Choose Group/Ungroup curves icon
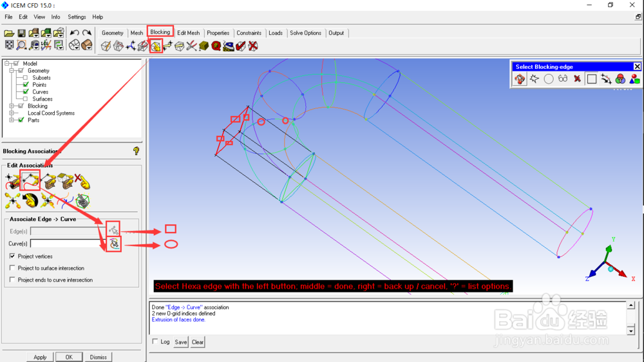Screen dimensions: 644x362 65,200
